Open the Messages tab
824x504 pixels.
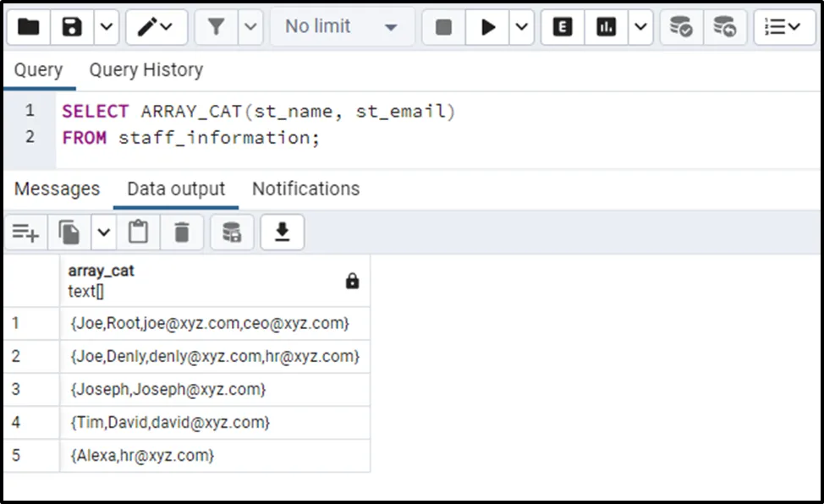tap(57, 189)
